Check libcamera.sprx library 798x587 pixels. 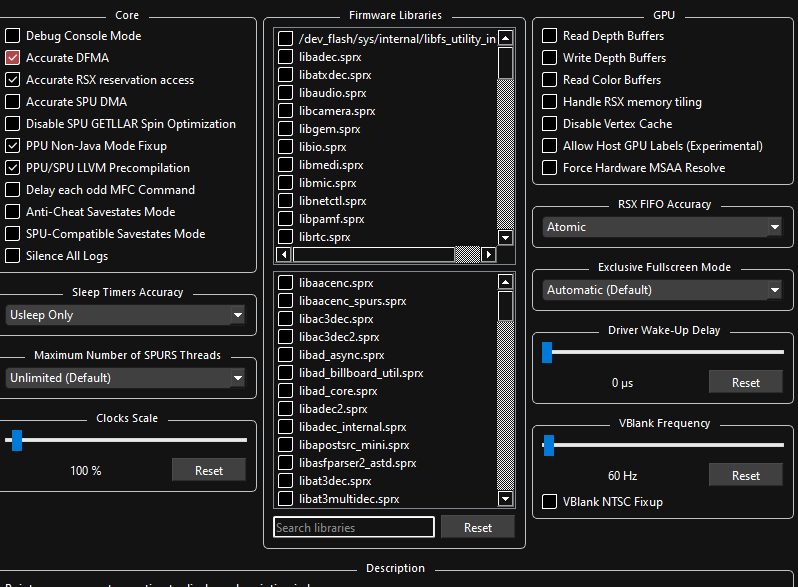pyautogui.click(x=286, y=110)
